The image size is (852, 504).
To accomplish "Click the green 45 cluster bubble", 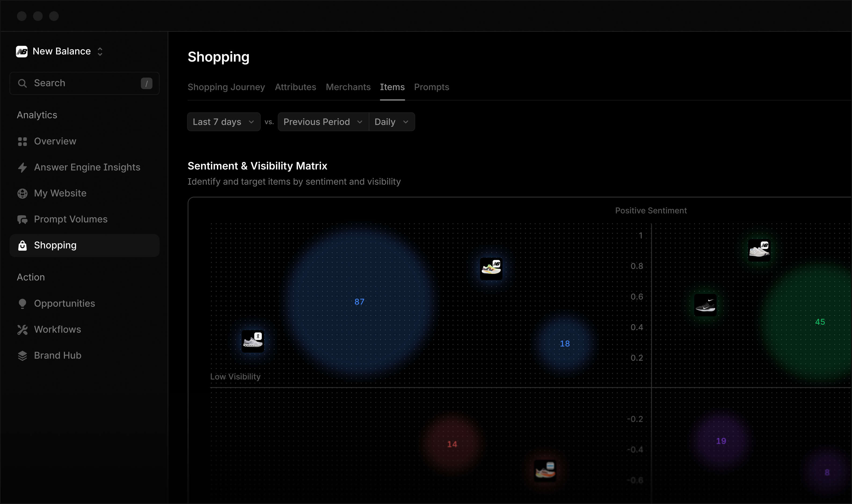I will 820,322.
